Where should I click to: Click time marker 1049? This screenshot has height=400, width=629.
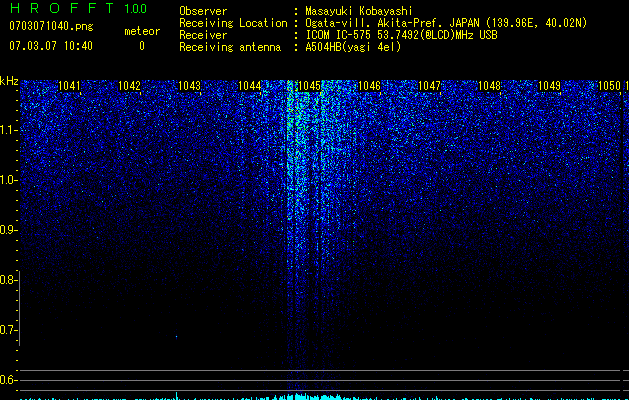tap(549, 86)
